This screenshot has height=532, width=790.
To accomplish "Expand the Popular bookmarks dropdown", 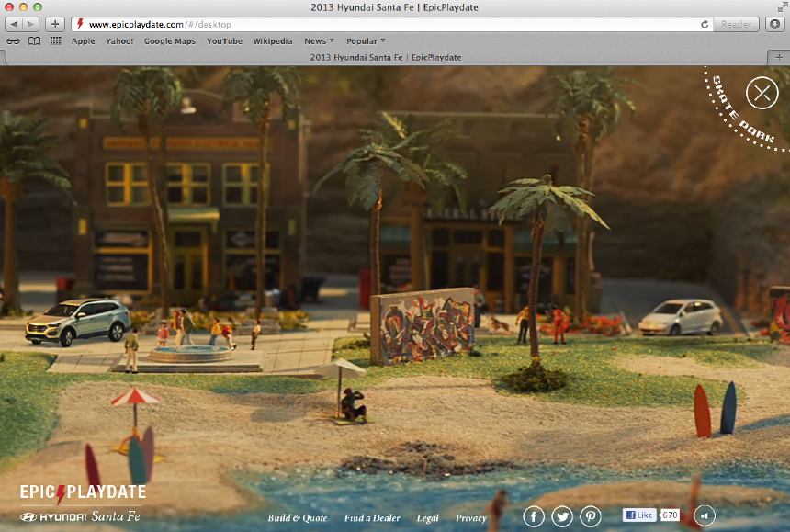I will point(366,41).
